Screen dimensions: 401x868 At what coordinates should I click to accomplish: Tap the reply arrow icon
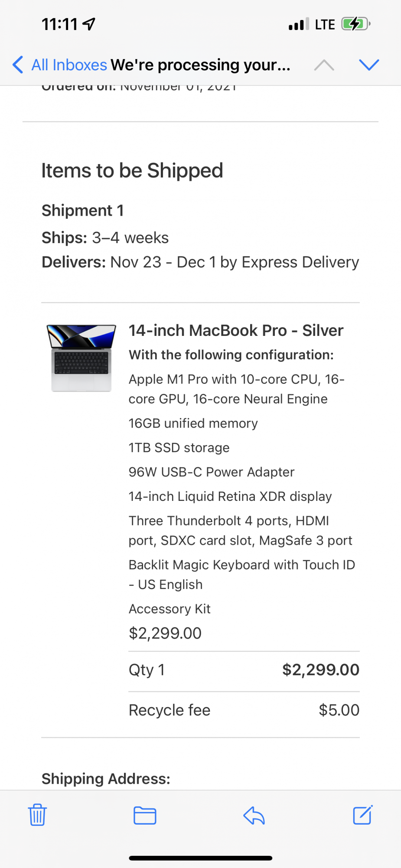(254, 815)
